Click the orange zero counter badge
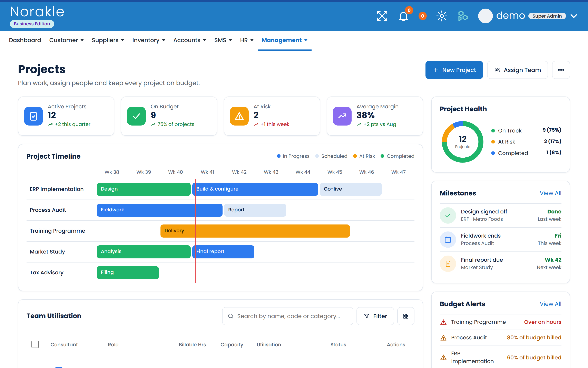Viewport: 588px width, 368px height. coord(423,16)
